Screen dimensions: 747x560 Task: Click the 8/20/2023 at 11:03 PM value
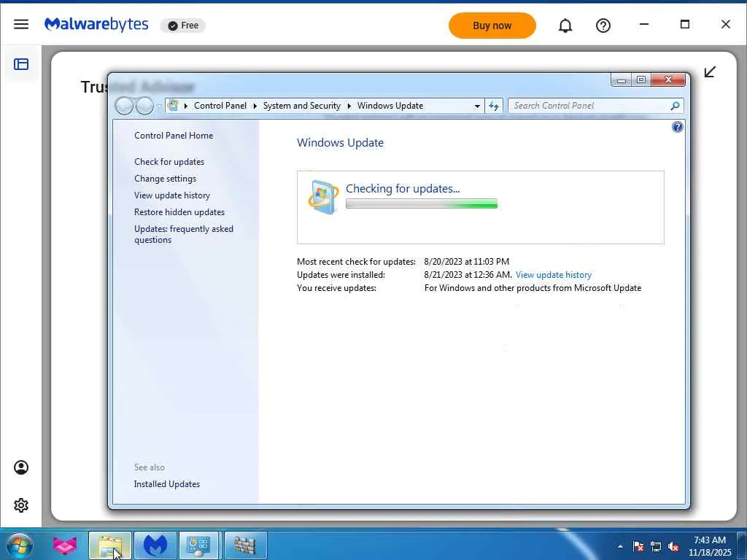tap(466, 262)
